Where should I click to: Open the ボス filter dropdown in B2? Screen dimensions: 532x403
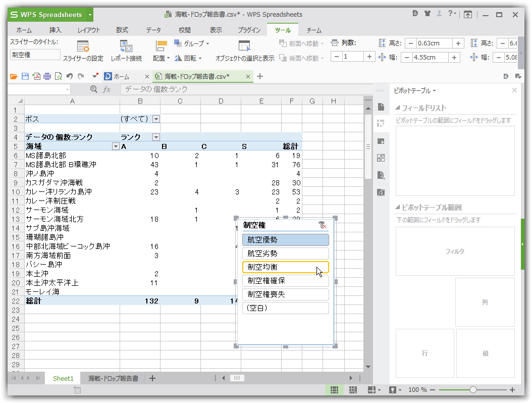pyautogui.click(x=156, y=119)
